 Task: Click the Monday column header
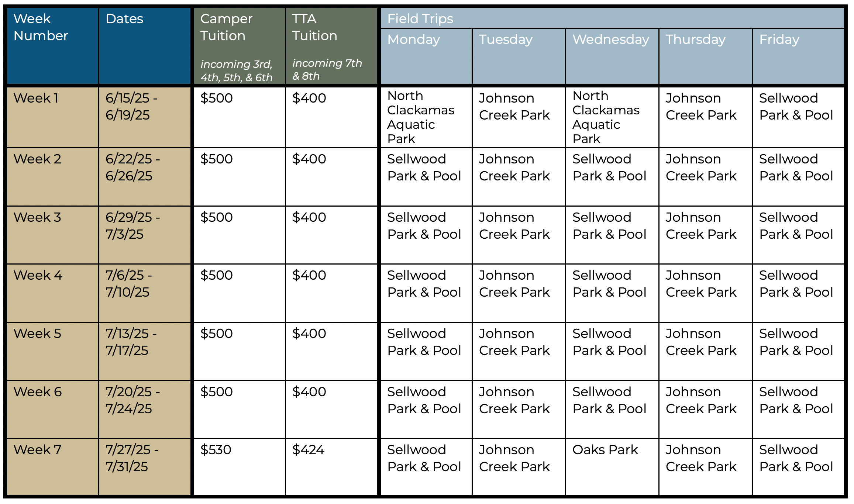(426, 56)
